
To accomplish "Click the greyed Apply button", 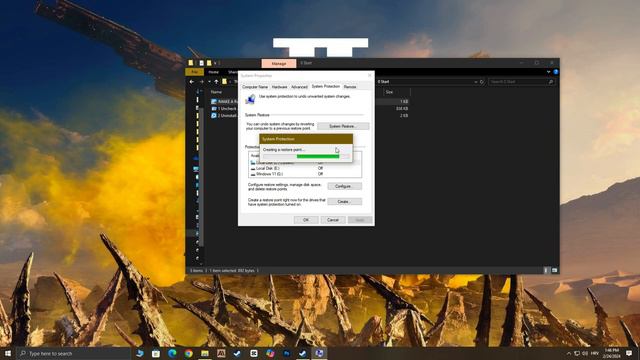I will (360, 220).
